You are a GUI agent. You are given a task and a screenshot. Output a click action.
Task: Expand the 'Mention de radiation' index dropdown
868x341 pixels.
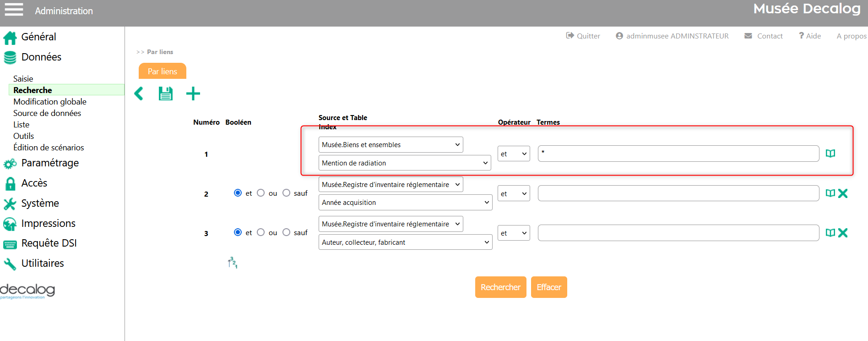(x=404, y=163)
